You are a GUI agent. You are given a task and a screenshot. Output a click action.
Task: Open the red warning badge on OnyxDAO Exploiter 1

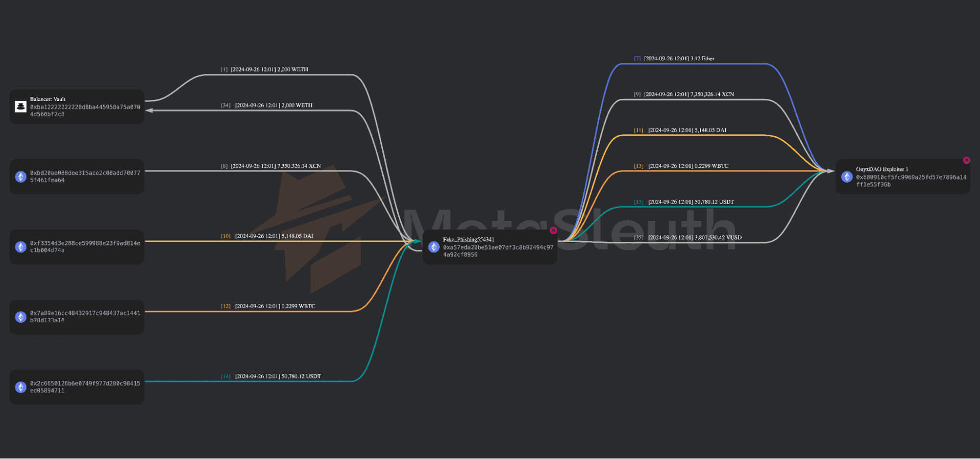click(966, 160)
